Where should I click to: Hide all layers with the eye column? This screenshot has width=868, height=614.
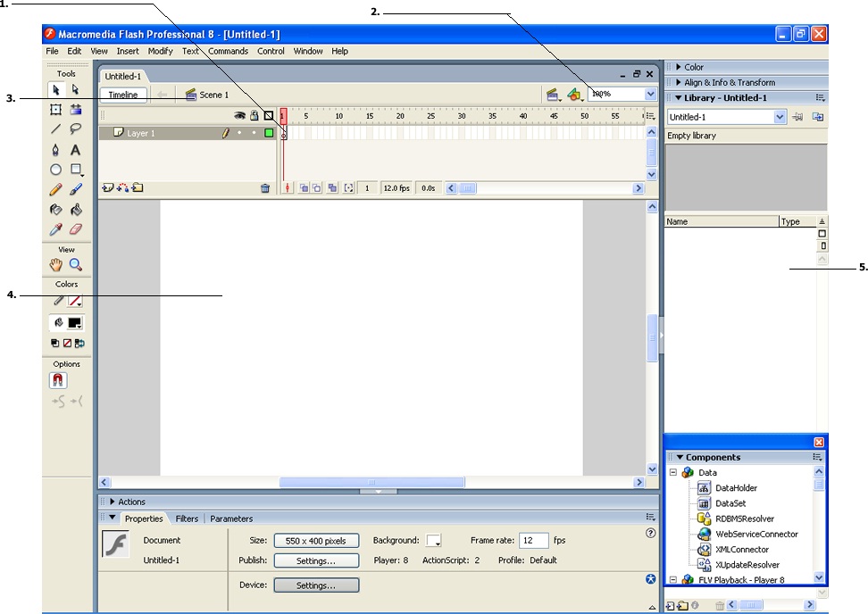(238, 114)
